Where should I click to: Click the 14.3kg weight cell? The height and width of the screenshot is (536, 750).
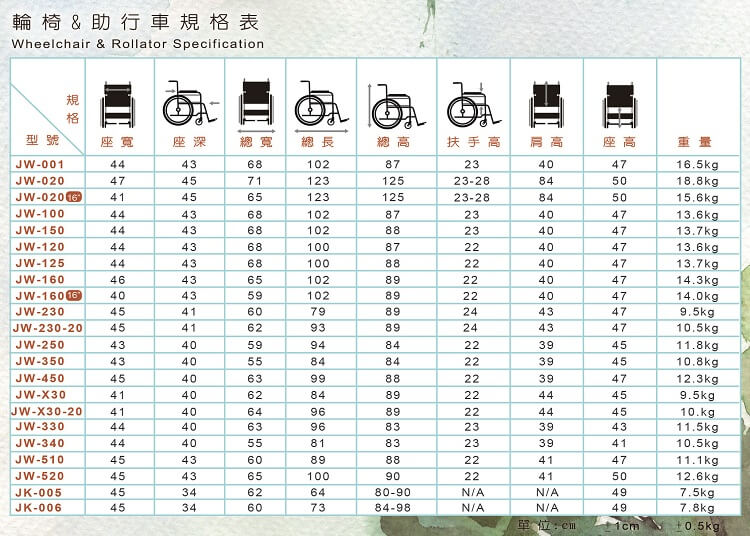tap(697, 280)
